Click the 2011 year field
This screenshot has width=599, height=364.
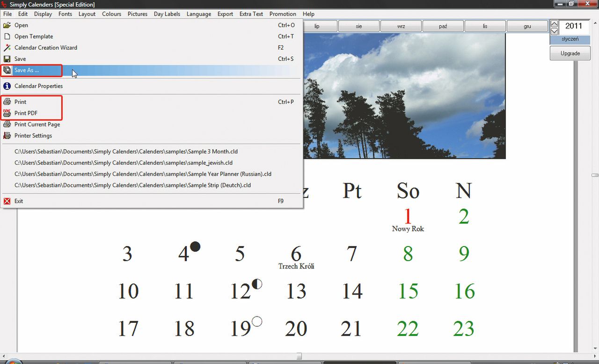click(x=574, y=26)
